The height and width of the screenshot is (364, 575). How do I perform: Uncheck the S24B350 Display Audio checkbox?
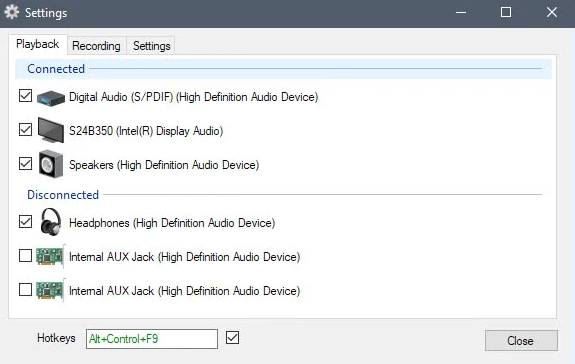click(x=25, y=129)
